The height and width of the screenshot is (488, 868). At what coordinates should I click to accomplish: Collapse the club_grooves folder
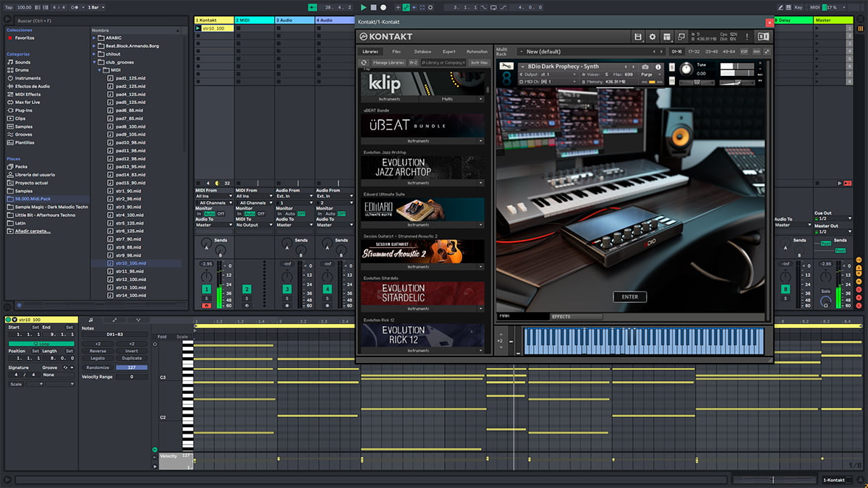tap(95, 62)
